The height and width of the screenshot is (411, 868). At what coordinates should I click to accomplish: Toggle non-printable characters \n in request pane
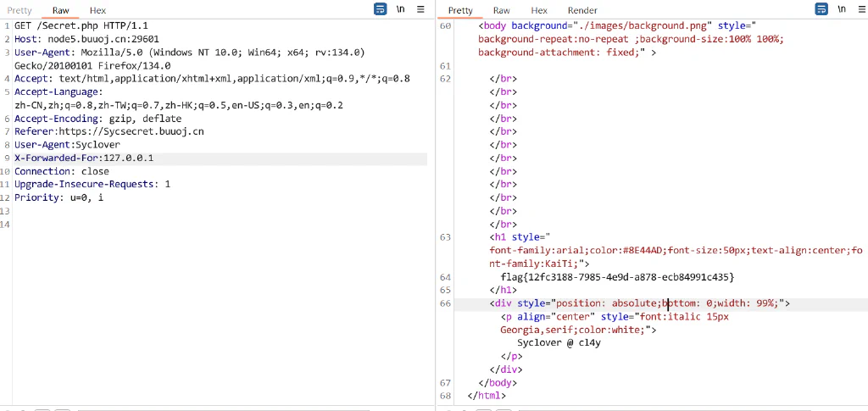point(400,9)
